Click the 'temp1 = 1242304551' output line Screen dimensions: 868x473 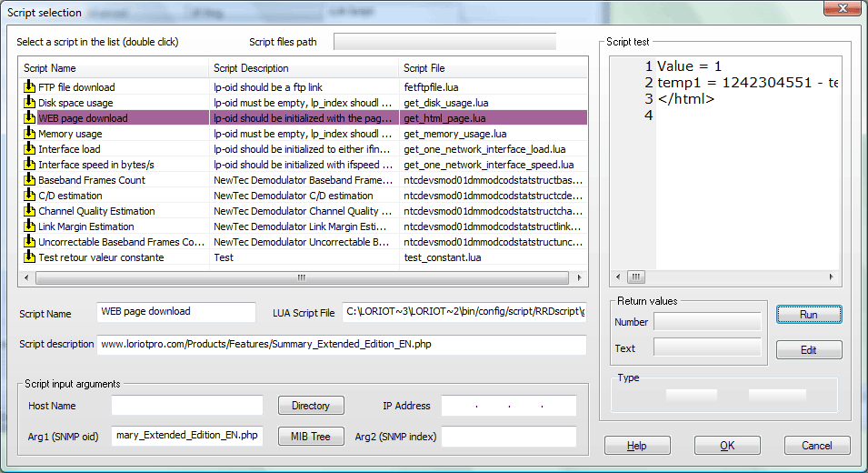(x=747, y=83)
